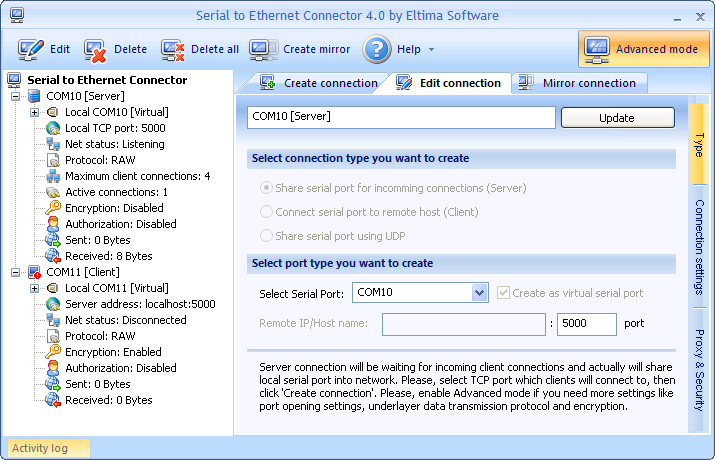Open the Proxy & Security side tab
The height and width of the screenshot is (460, 715).
[699, 370]
